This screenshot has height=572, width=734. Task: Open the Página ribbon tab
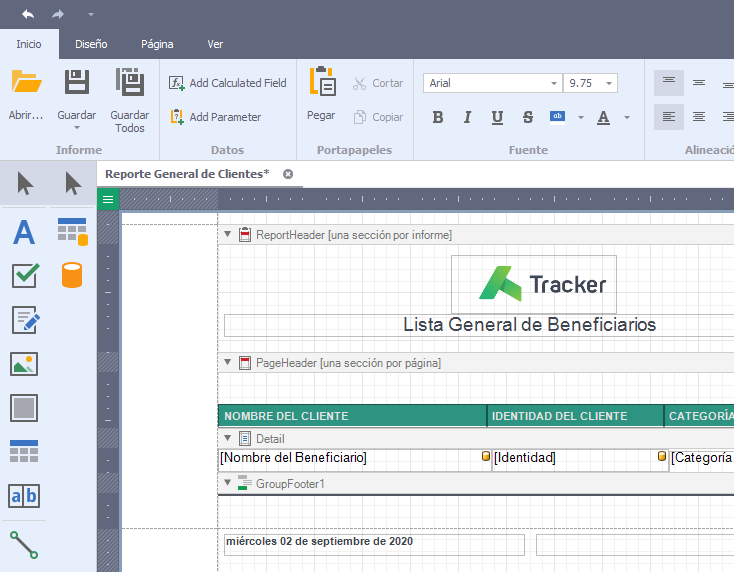click(157, 44)
